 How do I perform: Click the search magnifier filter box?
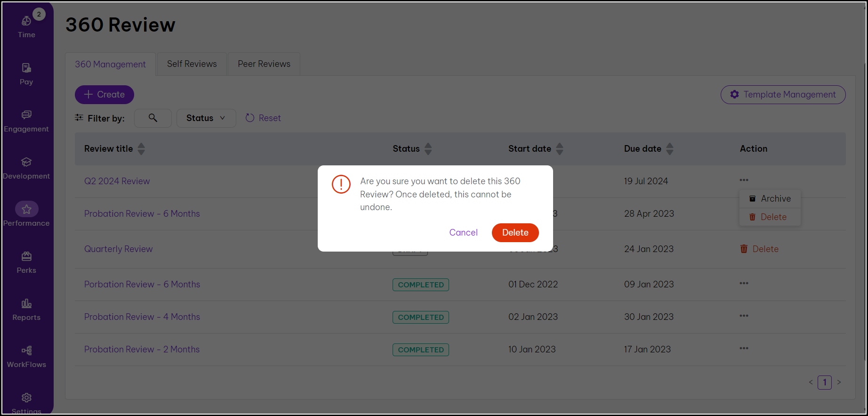pos(153,118)
